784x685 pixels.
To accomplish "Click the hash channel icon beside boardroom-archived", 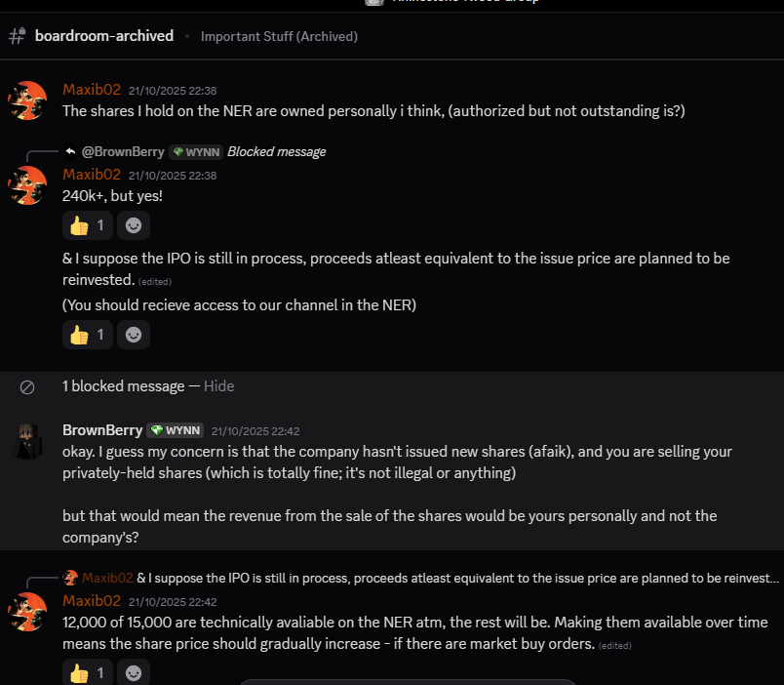I will 17,36.
